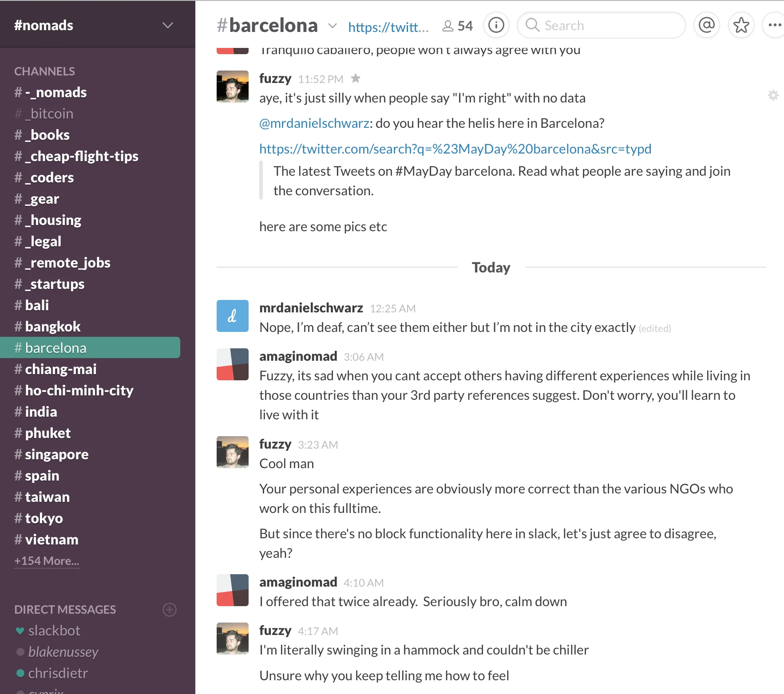Click the member count icon showing 54

pyautogui.click(x=457, y=26)
